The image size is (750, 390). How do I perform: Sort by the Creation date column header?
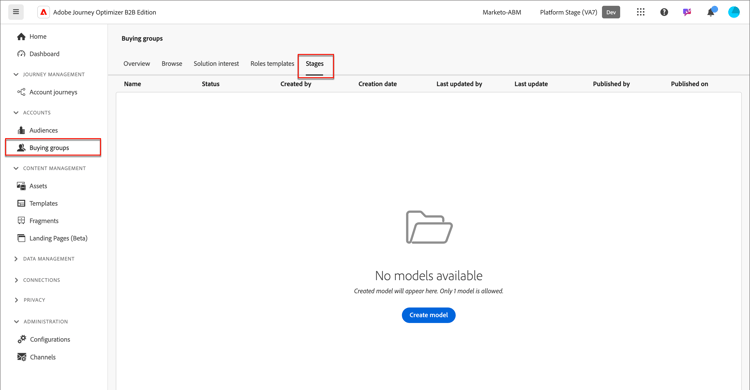pos(377,84)
